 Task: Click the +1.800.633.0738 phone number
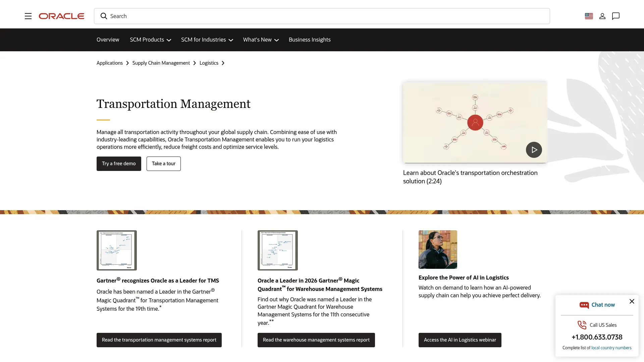pos(597,337)
